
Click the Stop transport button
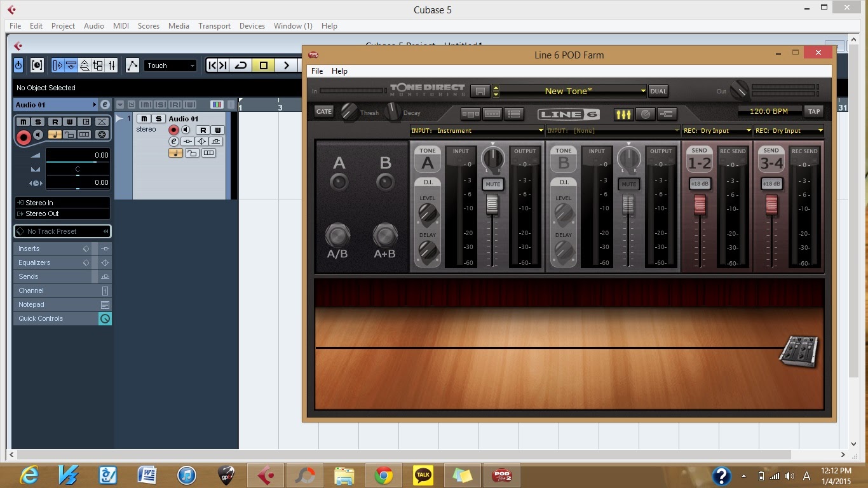click(264, 65)
